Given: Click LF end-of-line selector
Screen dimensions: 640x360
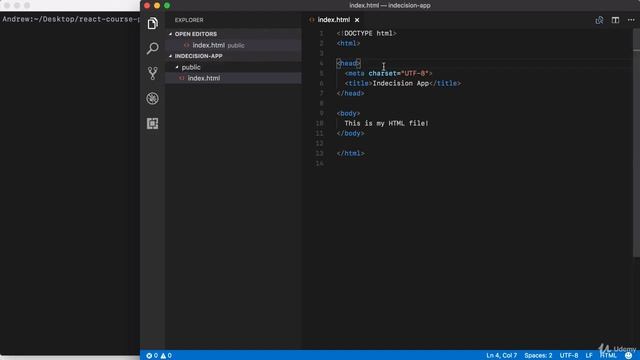Looking at the screenshot, I should click(589, 356).
